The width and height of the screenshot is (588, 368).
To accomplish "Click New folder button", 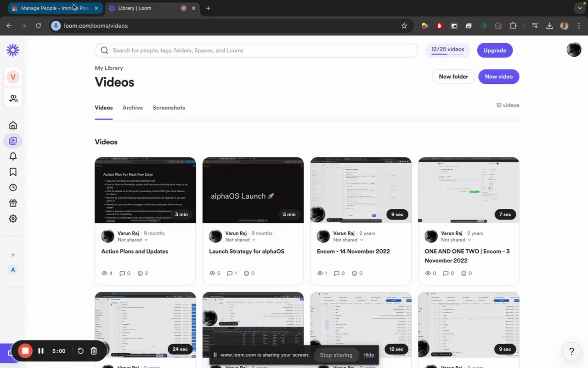I will pyautogui.click(x=453, y=76).
